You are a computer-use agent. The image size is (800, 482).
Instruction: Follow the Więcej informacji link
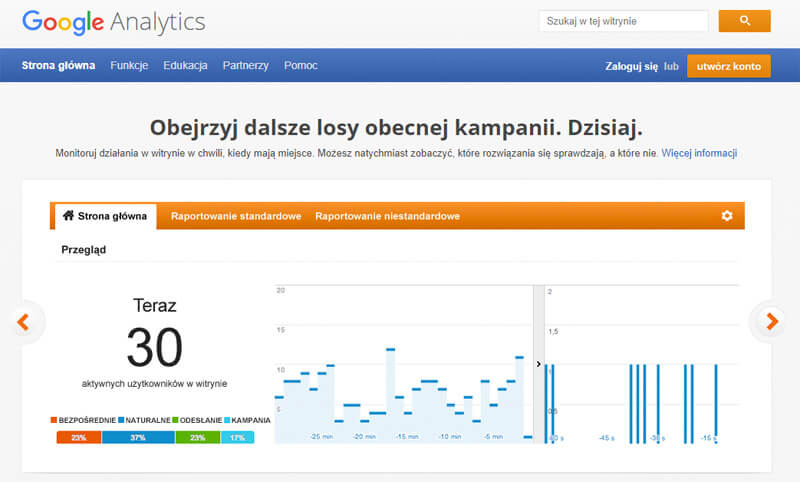click(x=699, y=154)
